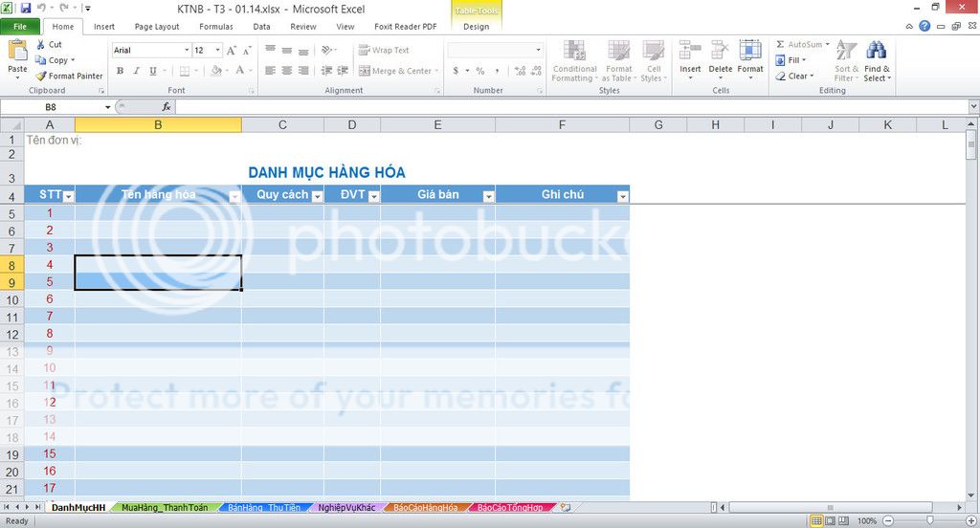Viewport: 980px width, 528px height.
Task: Toggle Bold formatting
Action: click(x=121, y=71)
